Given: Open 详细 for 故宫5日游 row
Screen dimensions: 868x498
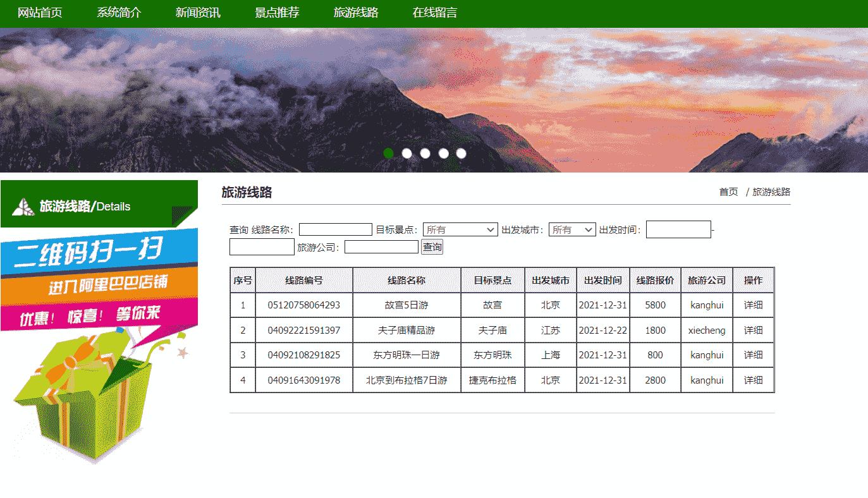Looking at the screenshot, I should pos(753,305).
